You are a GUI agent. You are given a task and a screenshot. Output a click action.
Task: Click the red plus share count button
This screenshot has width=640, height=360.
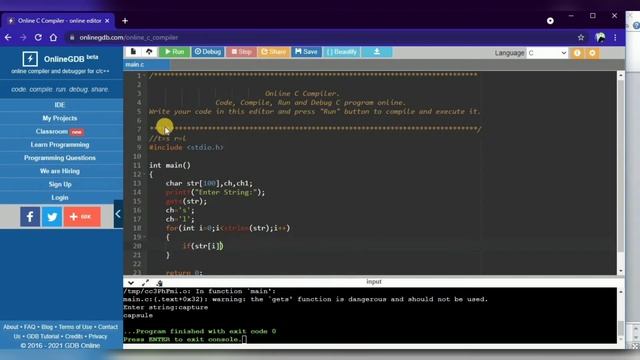click(82, 216)
